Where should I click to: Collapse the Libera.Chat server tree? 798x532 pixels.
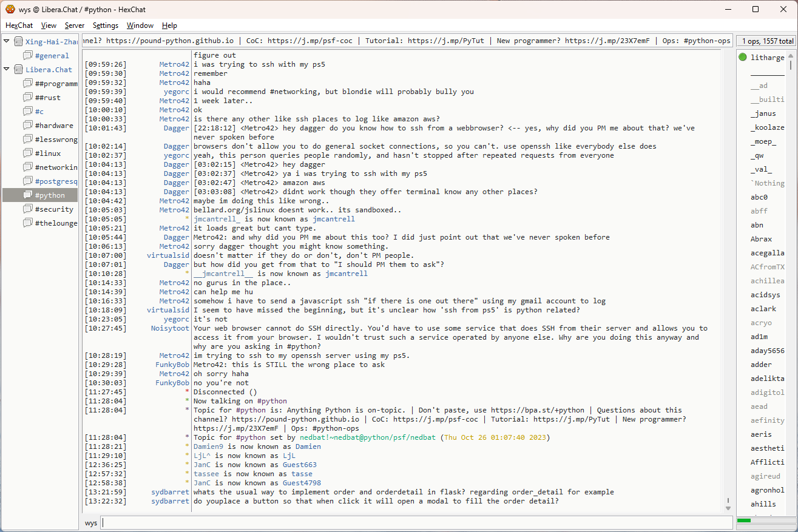click(x=7, y=69)
